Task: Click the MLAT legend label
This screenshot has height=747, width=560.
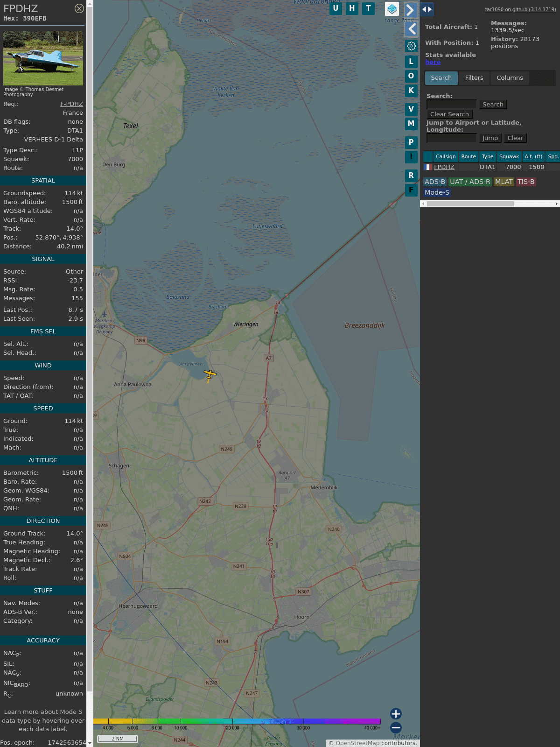Action: tap(504, 182)
